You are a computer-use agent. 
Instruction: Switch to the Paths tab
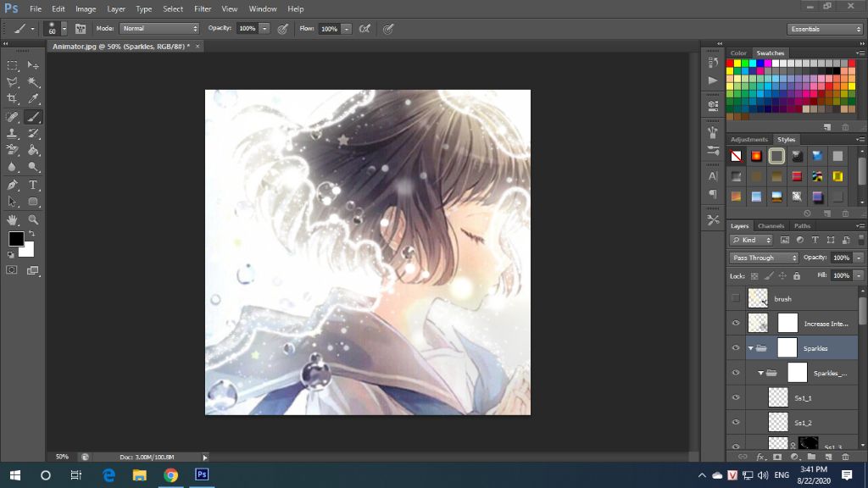[x=802, y=225]
